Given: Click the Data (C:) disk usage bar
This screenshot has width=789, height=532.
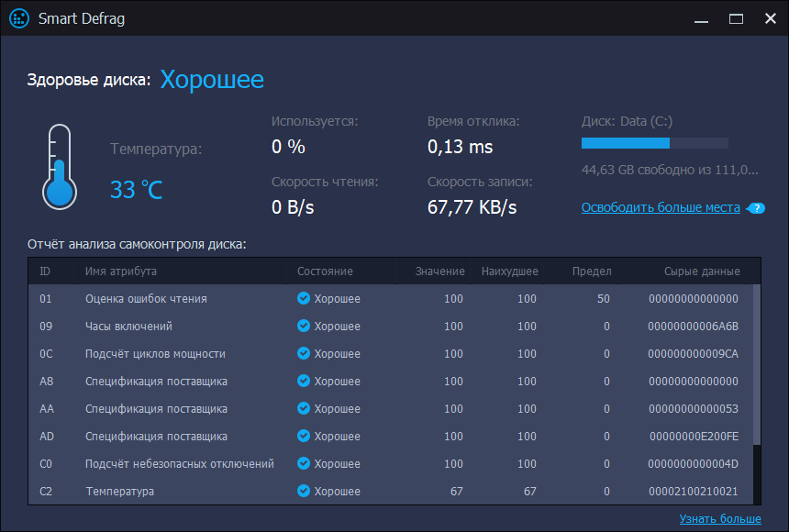Looking at the screenshot, I should pos(655,143).
